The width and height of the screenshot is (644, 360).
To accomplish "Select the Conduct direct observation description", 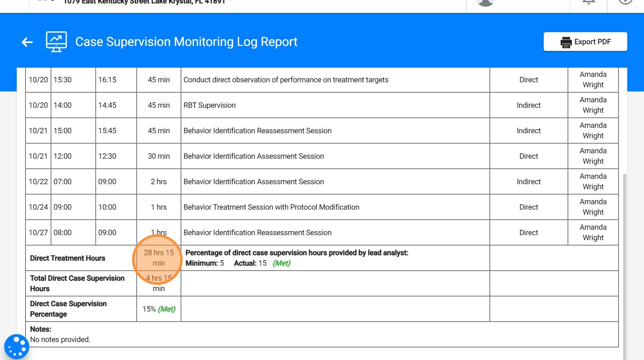I will pyautogui.click(x=286, y=80).
